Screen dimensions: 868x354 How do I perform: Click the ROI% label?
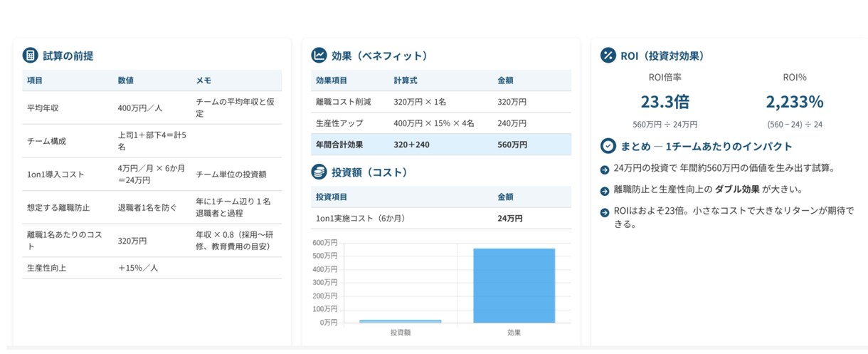click(x=795, y=77)
